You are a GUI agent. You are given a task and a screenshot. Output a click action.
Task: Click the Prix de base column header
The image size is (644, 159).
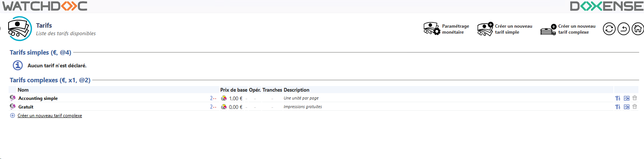click(x=234, y=90)
